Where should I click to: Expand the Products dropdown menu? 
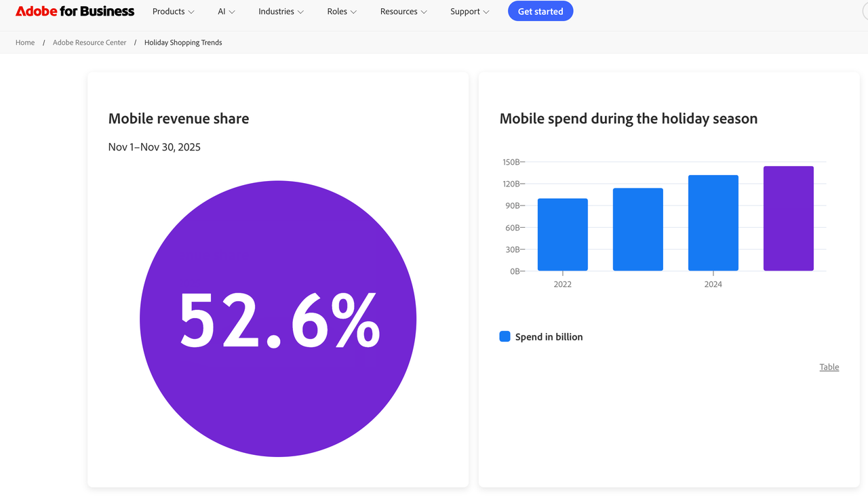tap(173, 12)
